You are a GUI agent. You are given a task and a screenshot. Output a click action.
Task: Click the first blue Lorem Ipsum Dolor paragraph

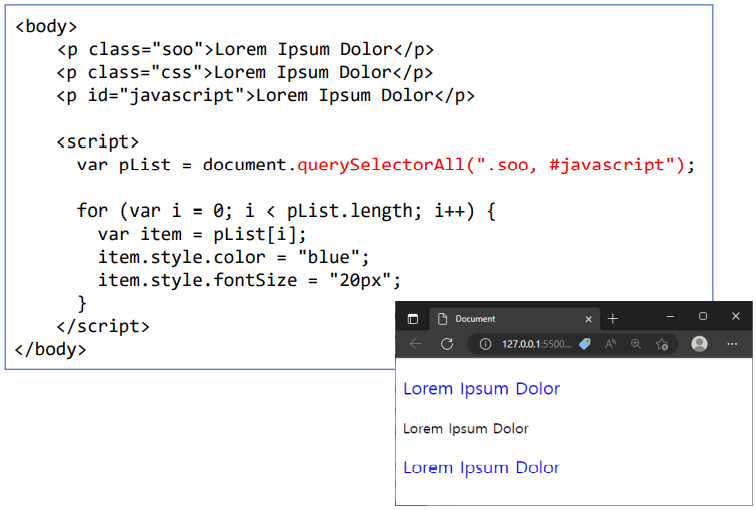(x=481, y=389)
